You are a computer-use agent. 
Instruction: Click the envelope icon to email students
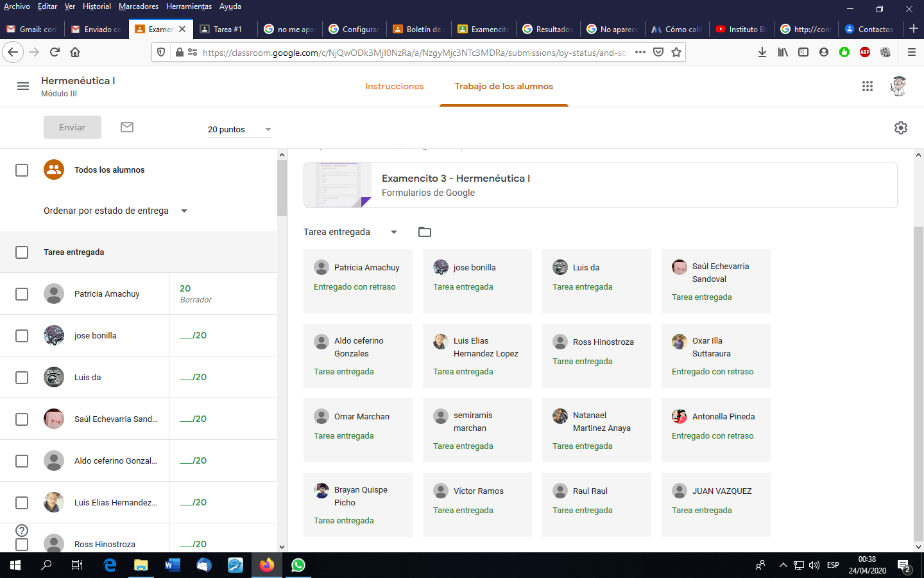point(126,127)
